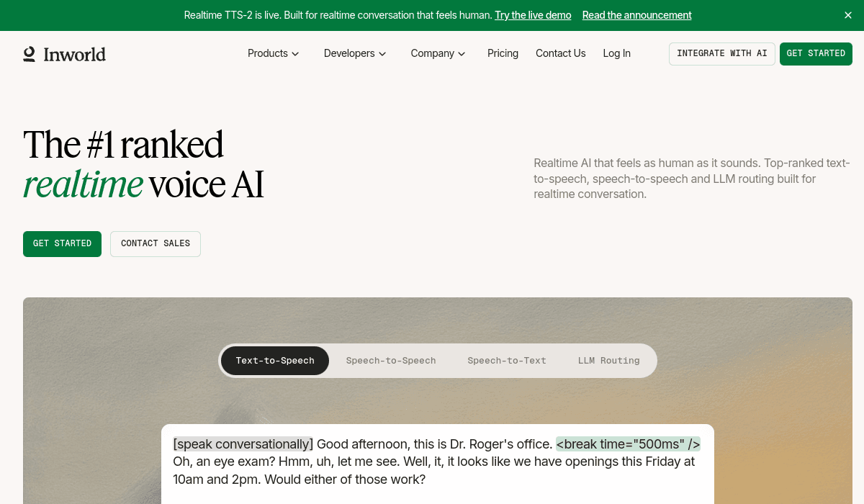This screenshot has width=864, height=504.
Task: Click the [speak conversationally] tag in the demo text
Action: point(243,444)
